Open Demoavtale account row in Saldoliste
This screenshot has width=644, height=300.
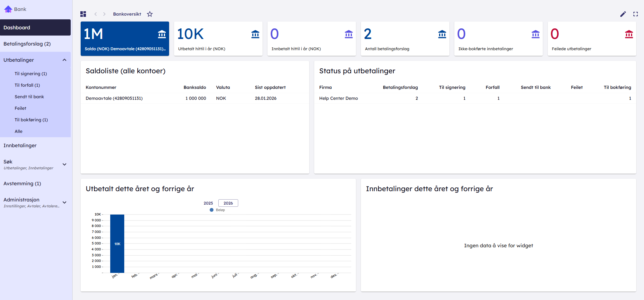[114, 98]
